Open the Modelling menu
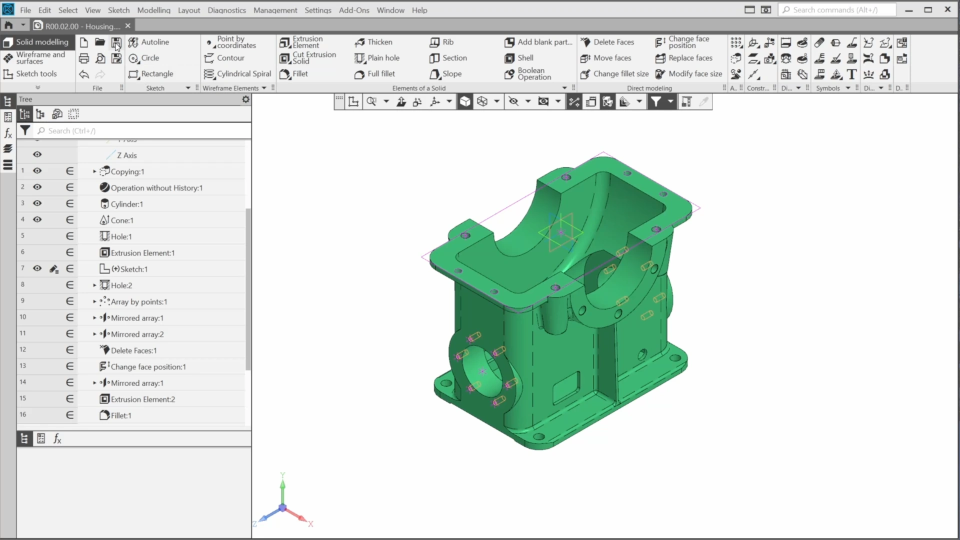The width and height of the screenshot is (960, 540). (x=153, y=10)
